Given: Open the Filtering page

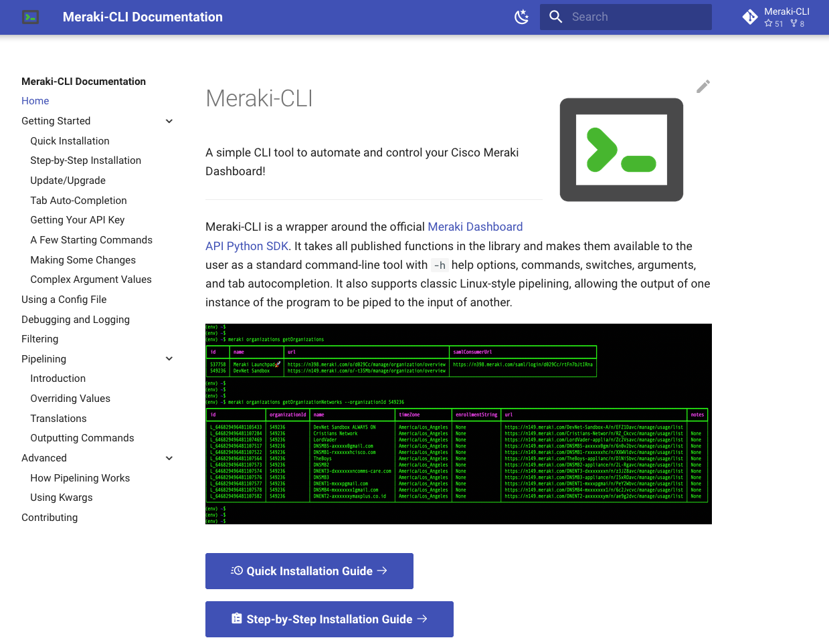Looking at the screenshot, I should pyautogui.click(x=40, y=339).
